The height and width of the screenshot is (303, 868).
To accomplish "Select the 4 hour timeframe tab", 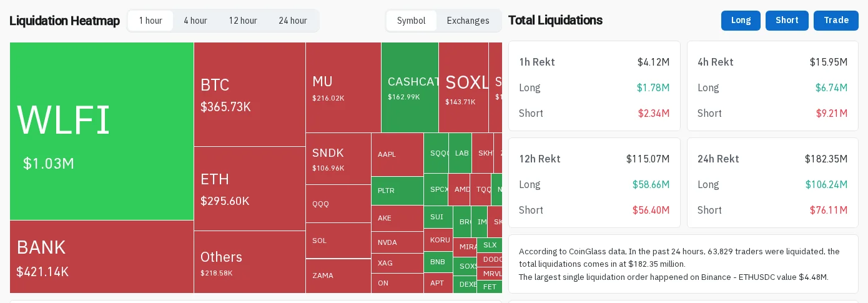I will pyautogui.click(x=195, y=21).
